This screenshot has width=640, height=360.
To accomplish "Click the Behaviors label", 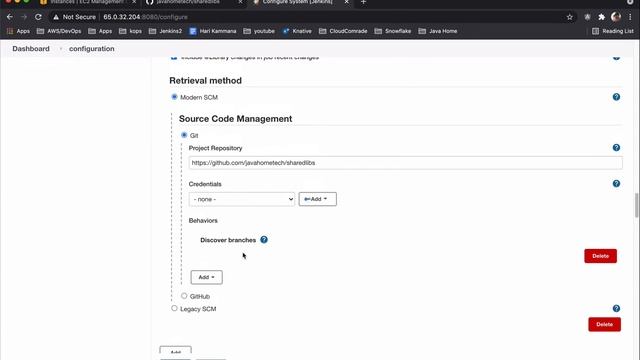I will (x=203, y=220).
